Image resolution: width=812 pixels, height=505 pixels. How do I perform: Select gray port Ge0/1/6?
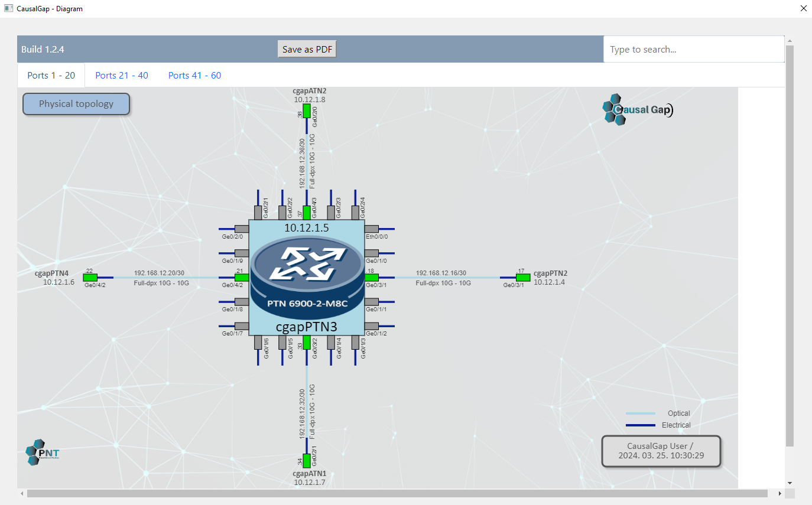tap(258, 343)
